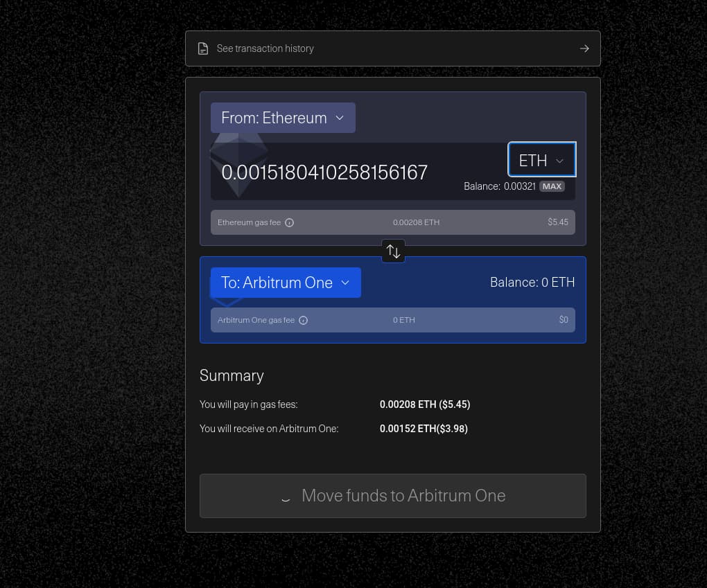Click the Balance: 0 ETH text
Viewport: 707px width, 588px height.
[x=532, y=283]
